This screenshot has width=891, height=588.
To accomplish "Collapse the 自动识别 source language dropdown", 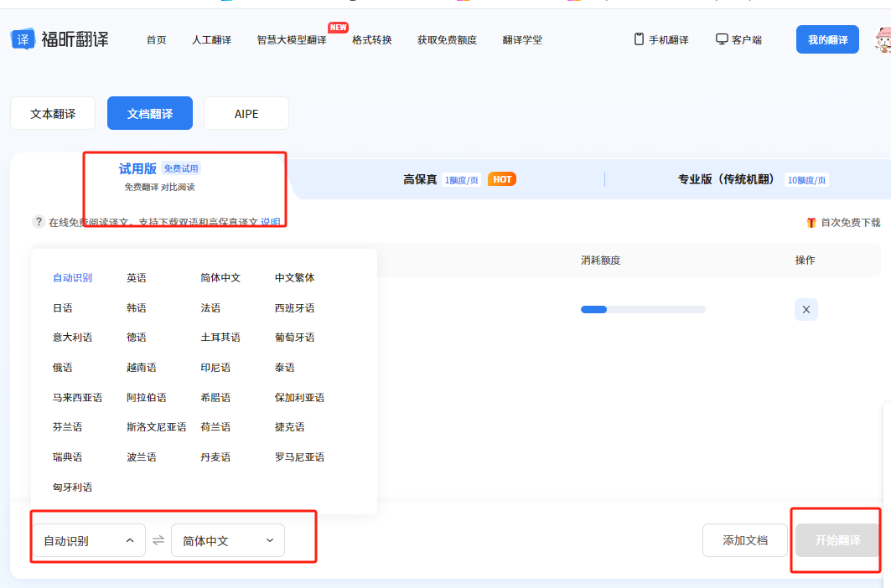I will [89, 540].
